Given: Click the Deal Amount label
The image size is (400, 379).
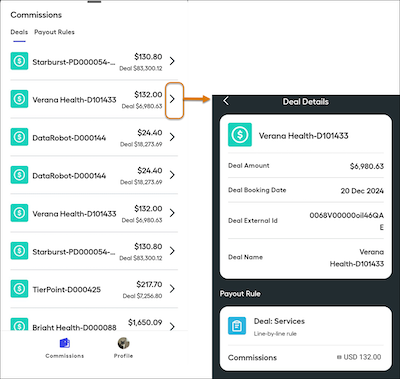Looking at the screenshot, I should tap(249, 166).
